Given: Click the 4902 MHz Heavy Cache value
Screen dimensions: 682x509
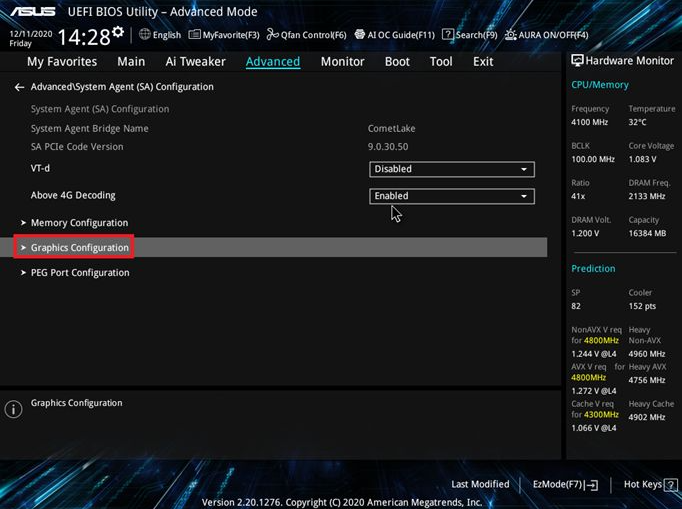Looking at the screenshot, I should pos(647,417).
